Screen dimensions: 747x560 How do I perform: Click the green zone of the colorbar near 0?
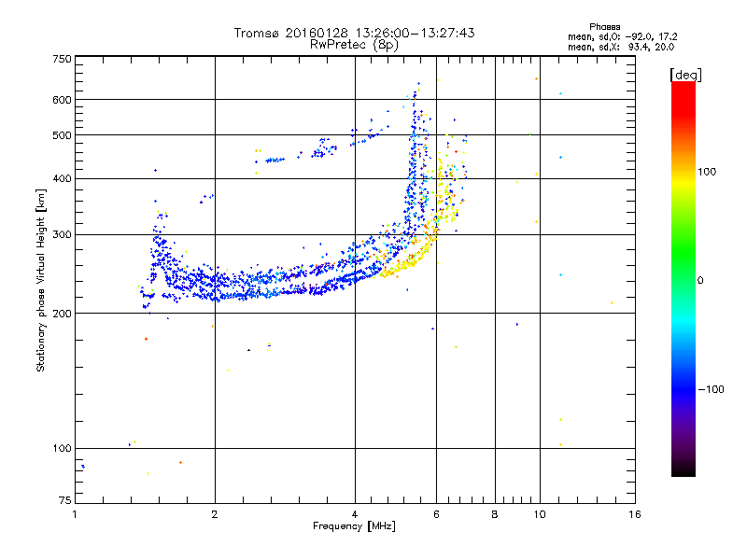[684, 267]
